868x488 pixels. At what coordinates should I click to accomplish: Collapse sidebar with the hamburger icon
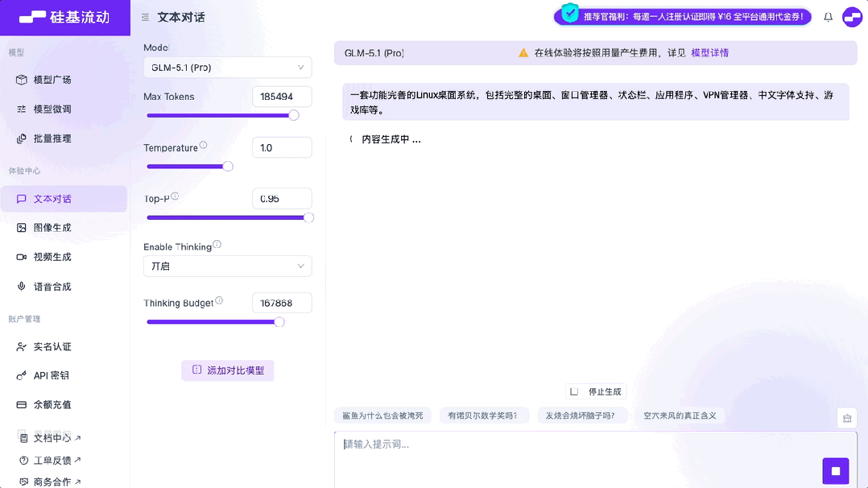click(x=145, y=18)
